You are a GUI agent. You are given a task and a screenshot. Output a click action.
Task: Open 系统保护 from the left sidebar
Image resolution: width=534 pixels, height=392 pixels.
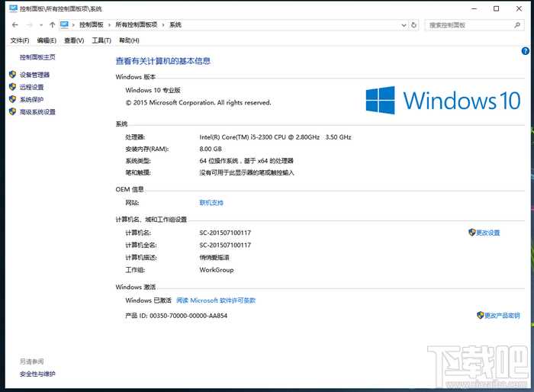point(32,99)
